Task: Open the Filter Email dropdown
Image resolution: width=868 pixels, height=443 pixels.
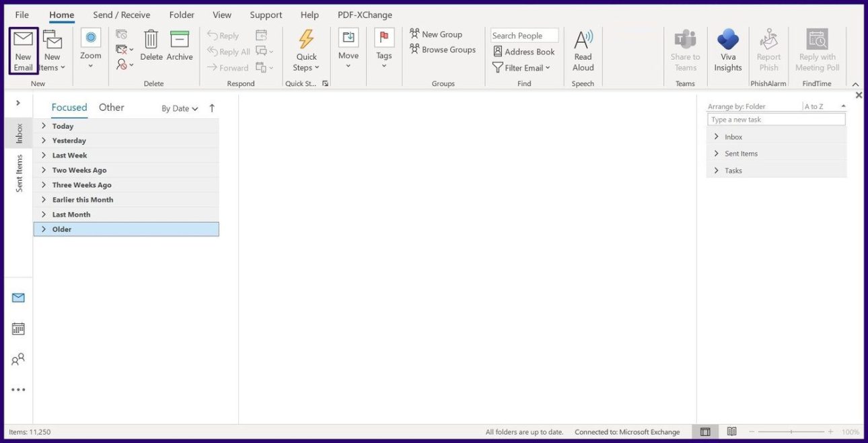Action: tap(521, 68)
